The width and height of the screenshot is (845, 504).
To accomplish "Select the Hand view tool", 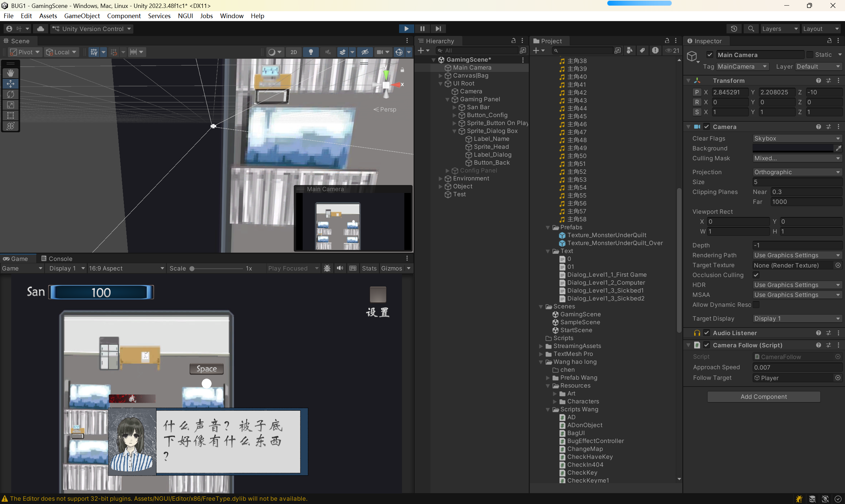I will (11, 73).
